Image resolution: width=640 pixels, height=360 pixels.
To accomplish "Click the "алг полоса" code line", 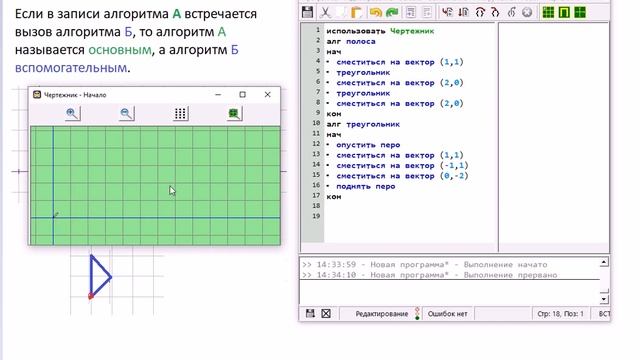I will 351,42.
